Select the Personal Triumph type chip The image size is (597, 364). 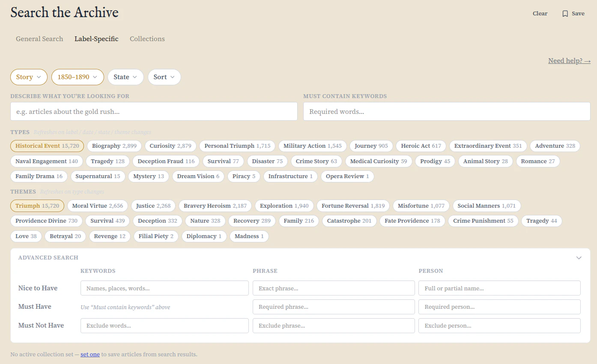(237, 146)
